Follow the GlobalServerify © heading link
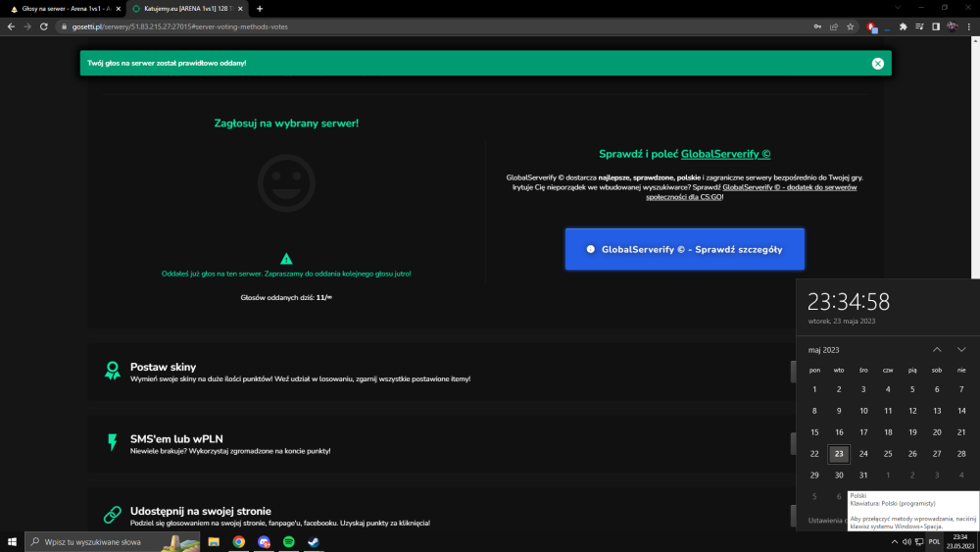This screenshot has width=980, height=552. pos(725,154)
